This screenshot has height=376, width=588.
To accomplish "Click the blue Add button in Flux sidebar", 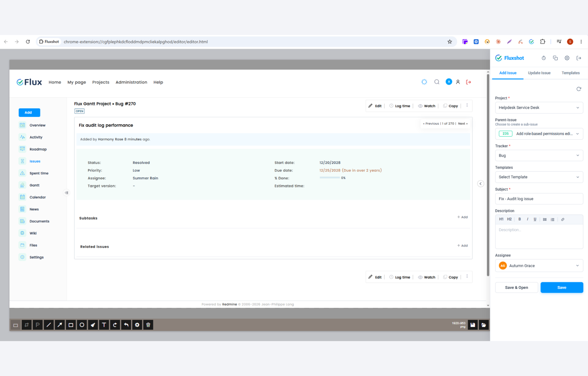I will click(x=29, y=113).
